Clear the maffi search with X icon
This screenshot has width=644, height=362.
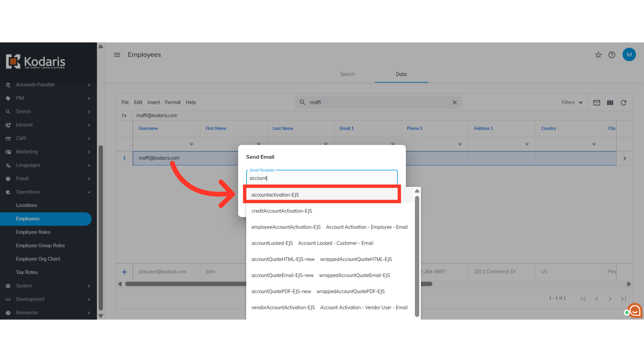[454, 103]
